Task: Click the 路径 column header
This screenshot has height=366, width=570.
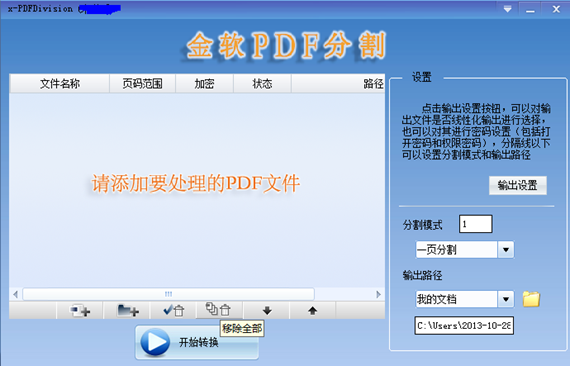Action: coord(338,84)
